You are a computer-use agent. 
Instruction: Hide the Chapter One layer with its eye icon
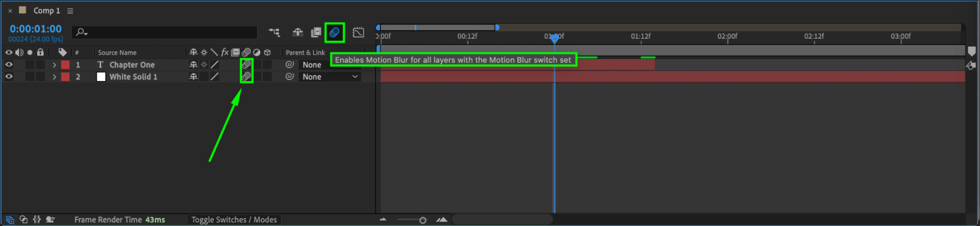[x=9, y=64]
